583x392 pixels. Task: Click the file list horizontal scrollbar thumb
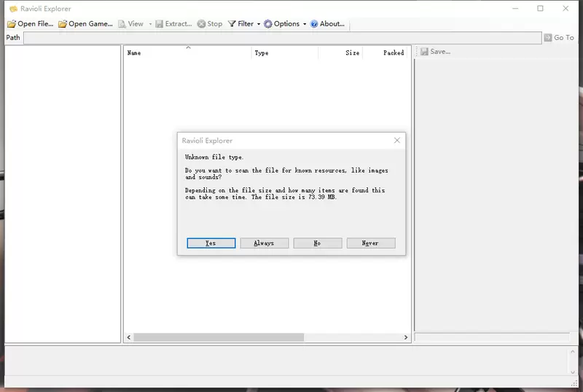click(x=219, y=337)
